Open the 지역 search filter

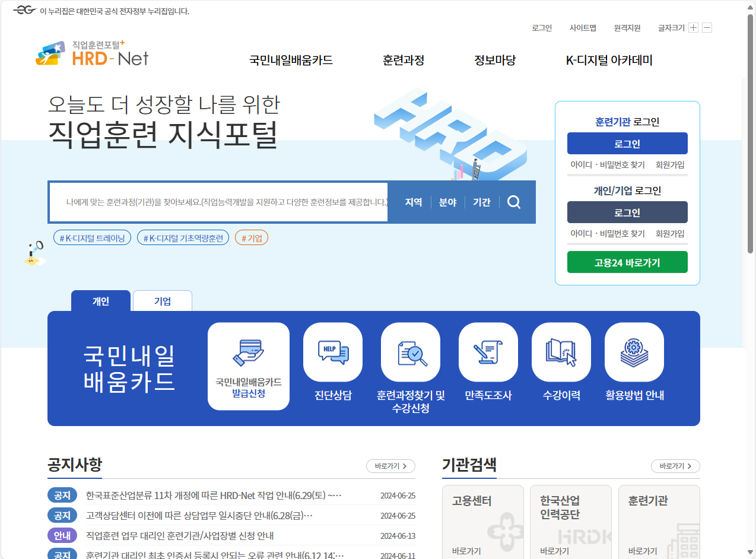click(x=414, y=202)
